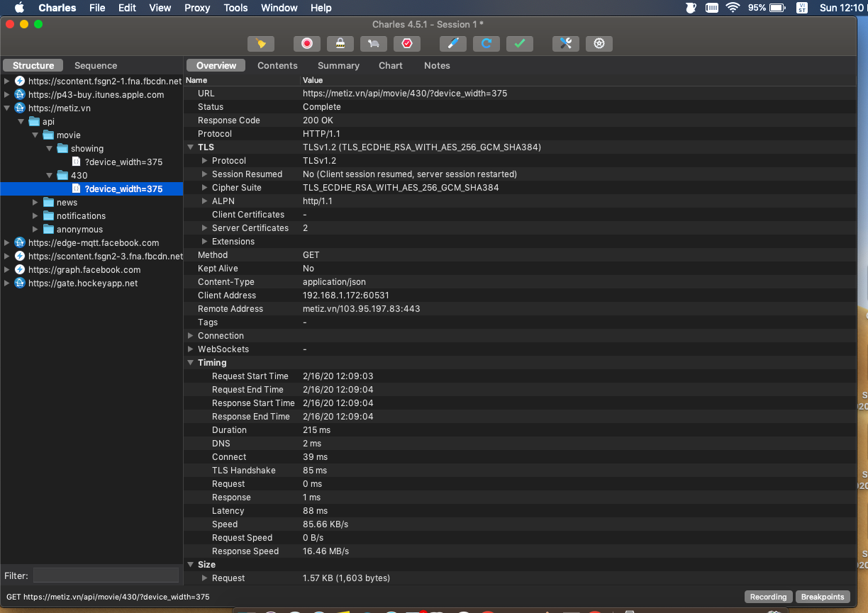This screenshot has width=868, height=613.
Task: Collapse the TLS section in Overview
Action: click(x=190, y=147)
